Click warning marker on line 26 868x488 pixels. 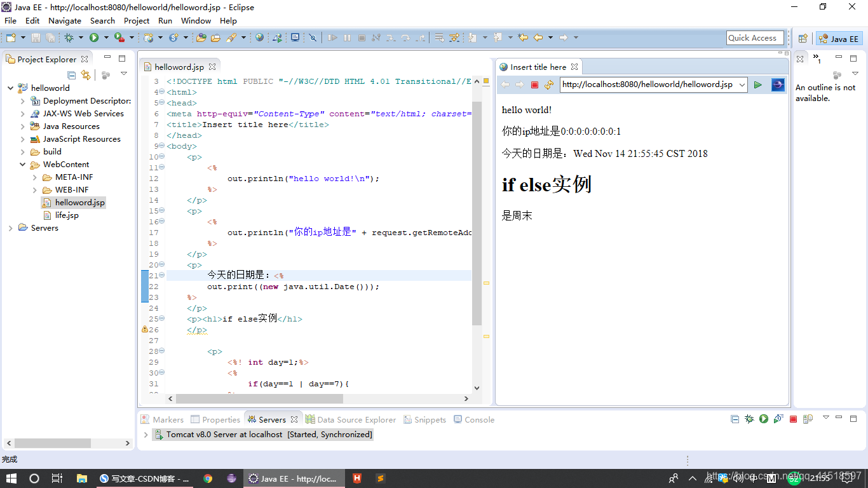click(144, 330)
